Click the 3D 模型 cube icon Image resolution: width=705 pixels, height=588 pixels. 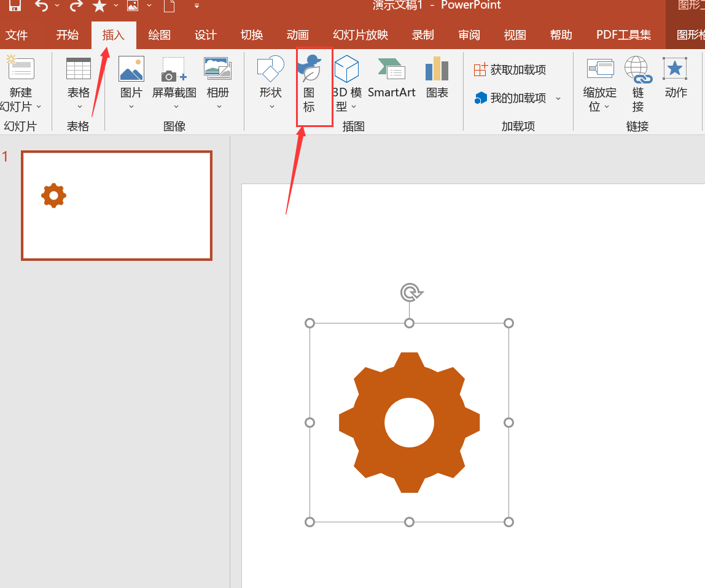pyautogui.click(x=346, y=69)
